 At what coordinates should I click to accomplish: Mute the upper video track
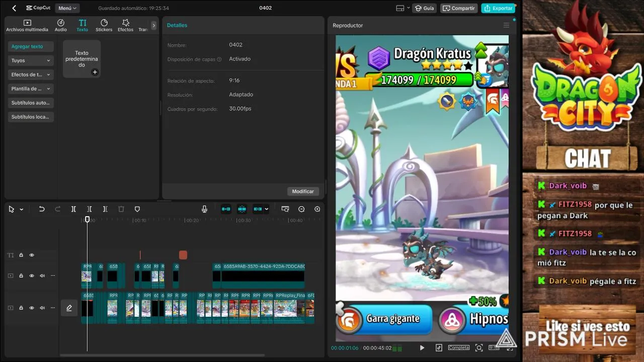(x=42, y=276)
